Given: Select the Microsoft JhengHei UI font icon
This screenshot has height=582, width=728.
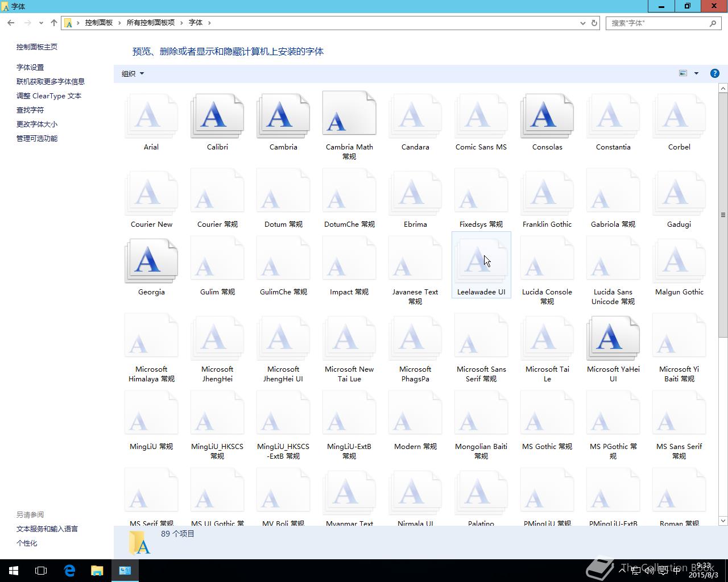Looking at the screenshot, I should 283,339.
